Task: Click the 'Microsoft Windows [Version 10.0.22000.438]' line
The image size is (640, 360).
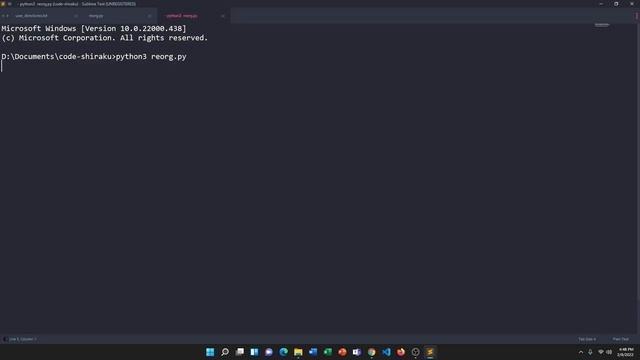Action: pos(93,29)
